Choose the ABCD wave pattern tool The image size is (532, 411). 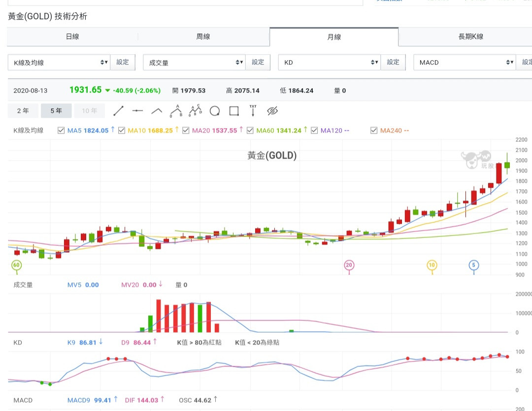[195, 111]
